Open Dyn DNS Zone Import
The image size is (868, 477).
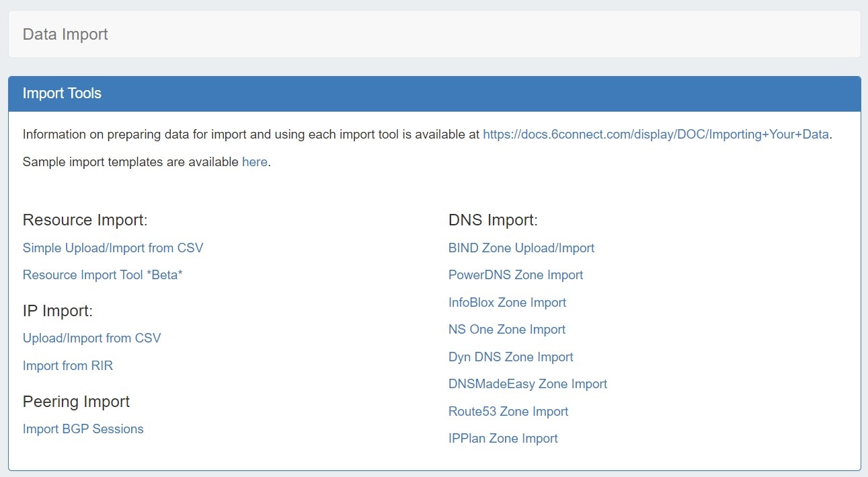(x=510, y=357)
